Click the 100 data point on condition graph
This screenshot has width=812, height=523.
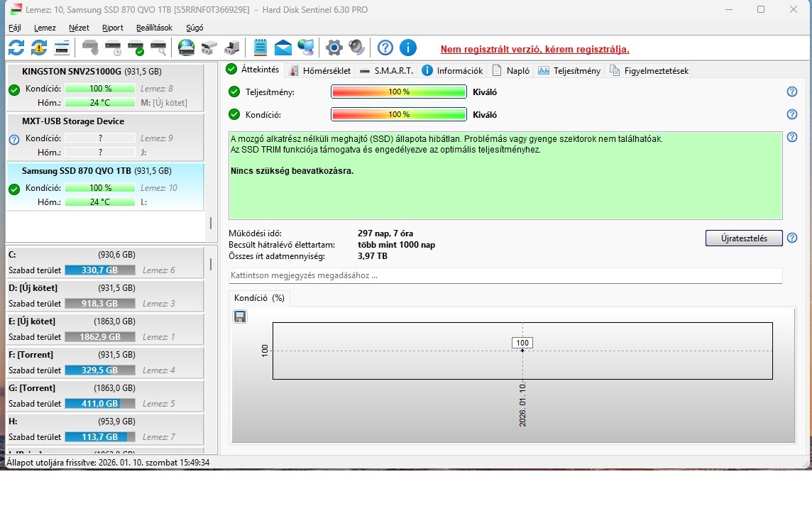(x=522, y=351)
